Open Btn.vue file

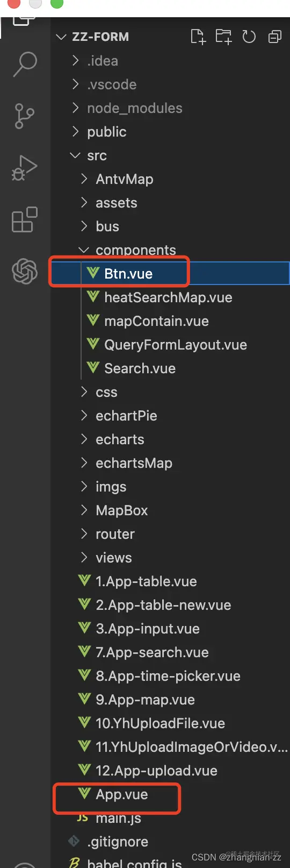128,274
